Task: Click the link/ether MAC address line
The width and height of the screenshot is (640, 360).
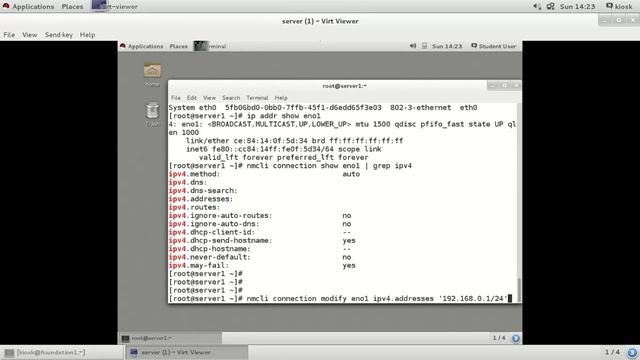Action: click(x=294, y=140)
